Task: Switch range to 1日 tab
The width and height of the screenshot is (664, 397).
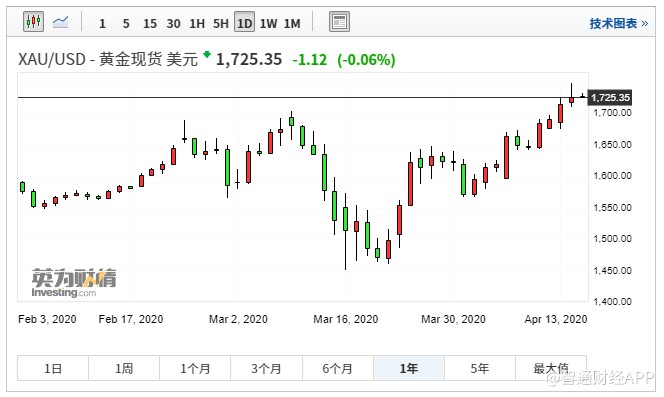Action: pos(53,368)
